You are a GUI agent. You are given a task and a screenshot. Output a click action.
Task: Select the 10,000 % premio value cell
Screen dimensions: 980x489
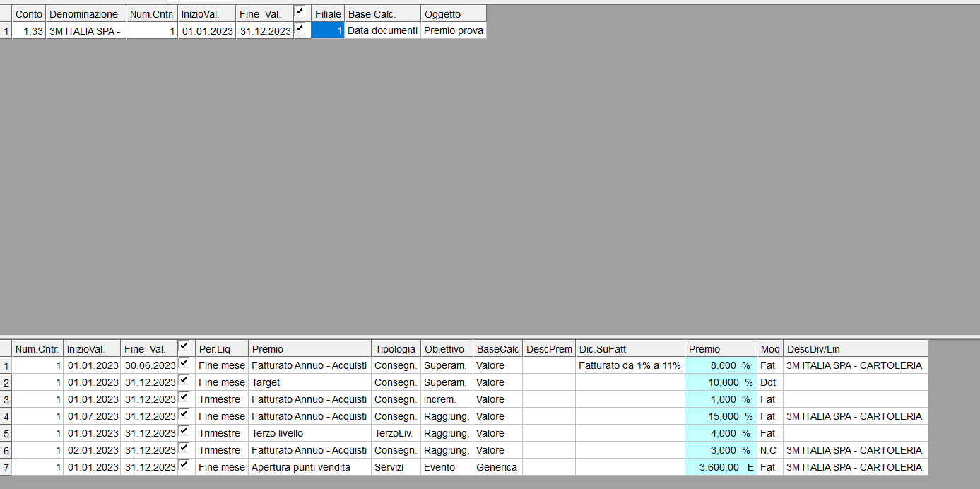click(720, 382)
